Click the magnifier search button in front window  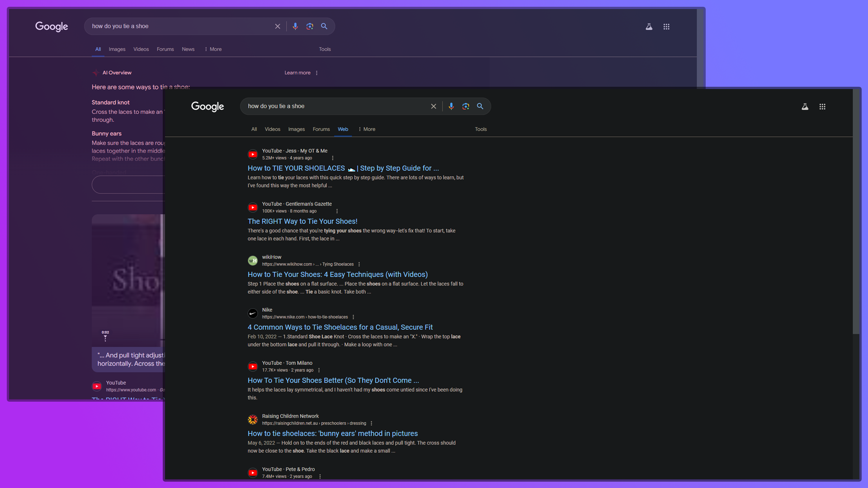tap(480, 107)
